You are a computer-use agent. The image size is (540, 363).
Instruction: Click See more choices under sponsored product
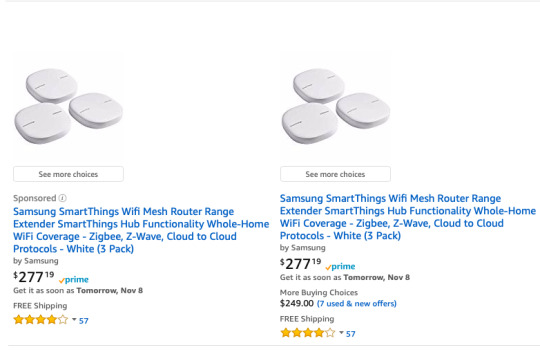[68, 174]
